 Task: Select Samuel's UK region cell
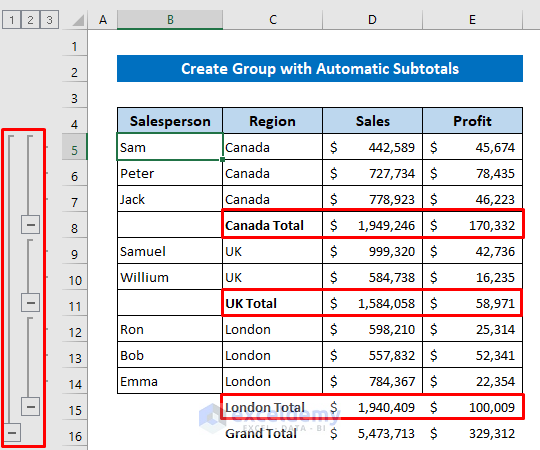(x=272, y=251)
